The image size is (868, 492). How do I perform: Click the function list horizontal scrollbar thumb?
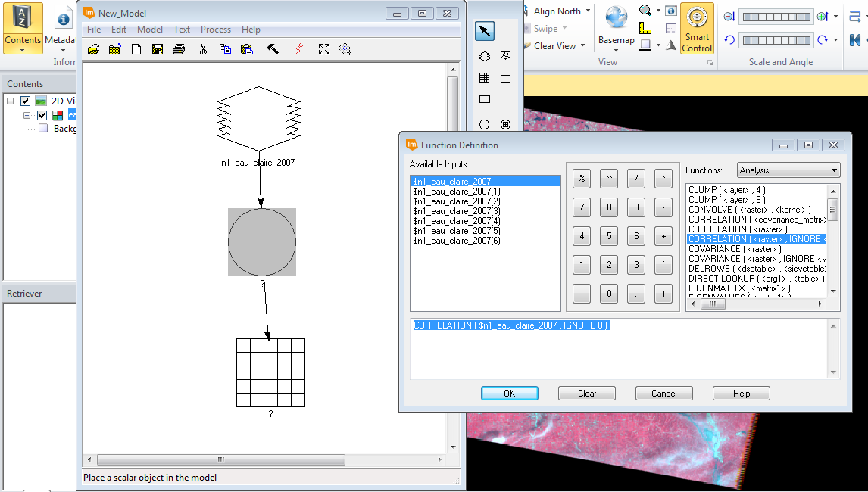pos(713,304)
